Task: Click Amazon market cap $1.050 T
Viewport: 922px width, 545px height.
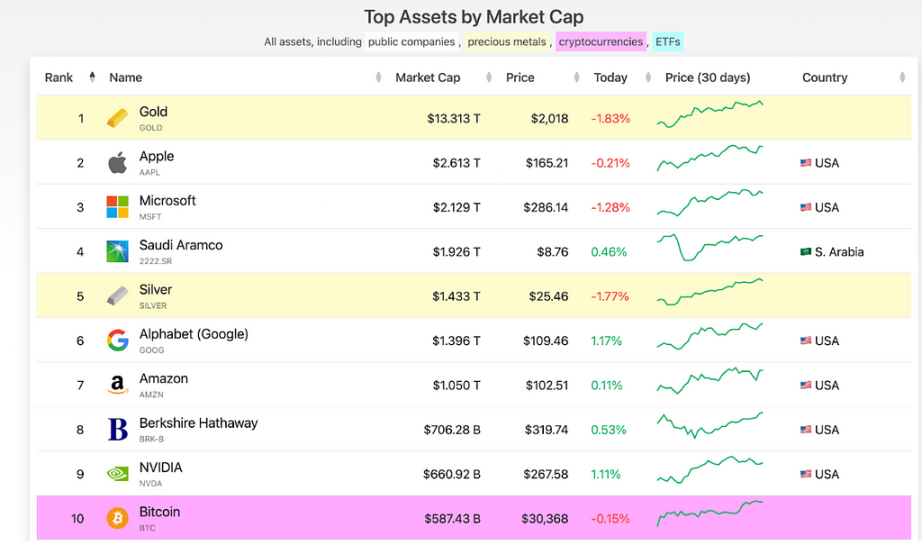Action: (456, 385)
